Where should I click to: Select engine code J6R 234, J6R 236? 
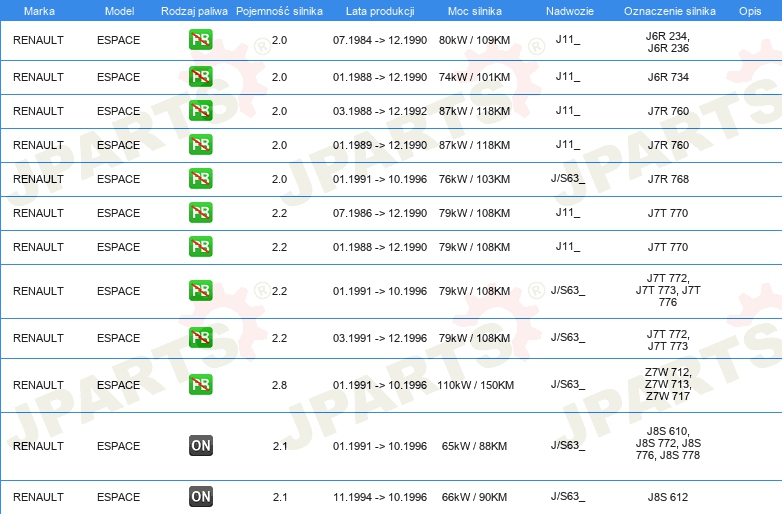668,42
